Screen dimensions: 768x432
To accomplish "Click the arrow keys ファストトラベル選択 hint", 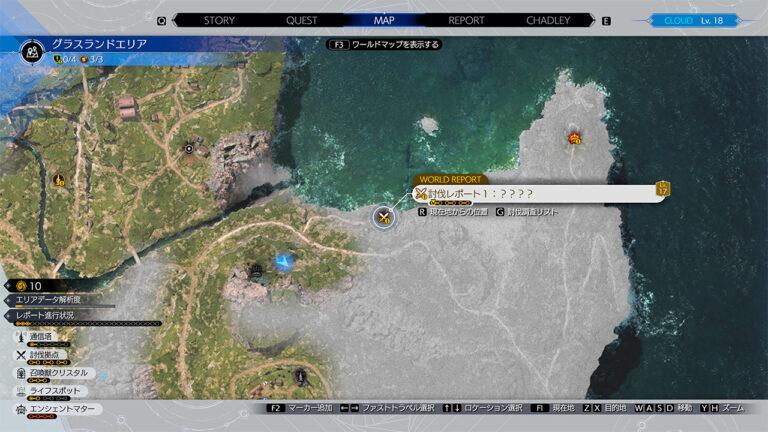I will point(387,408).
